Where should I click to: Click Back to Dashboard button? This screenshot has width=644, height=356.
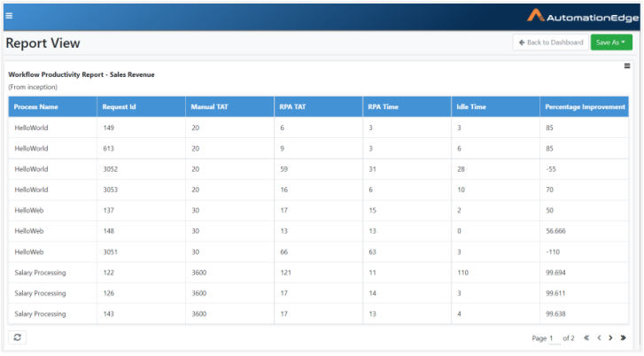coord(550,43)
